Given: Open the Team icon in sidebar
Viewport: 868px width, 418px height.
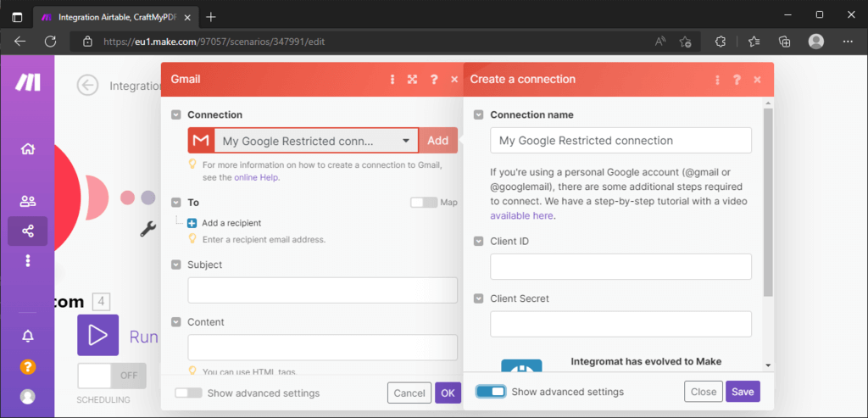Looking at the screenshot, I should coord(28,201).
